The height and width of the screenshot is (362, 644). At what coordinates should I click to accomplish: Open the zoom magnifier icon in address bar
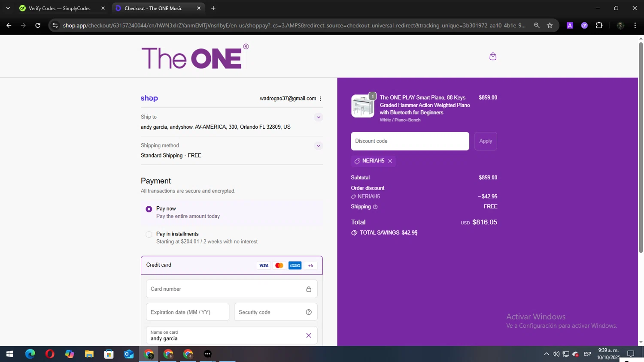537,25
